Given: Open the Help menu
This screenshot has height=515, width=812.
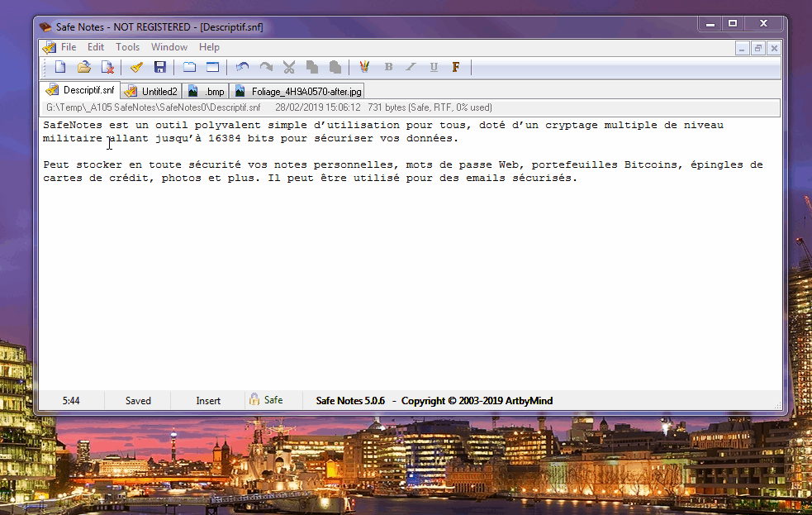Looking at the screenshot, I should point(209,47).
